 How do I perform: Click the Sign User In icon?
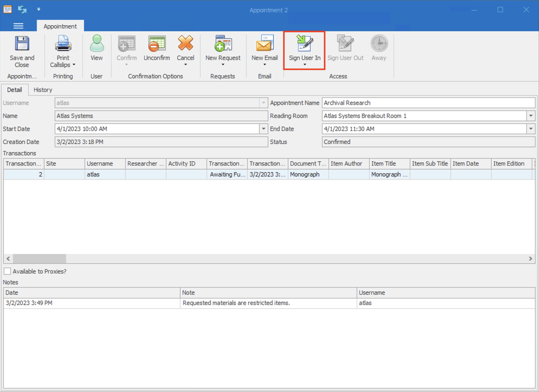(x=304, y=44)
